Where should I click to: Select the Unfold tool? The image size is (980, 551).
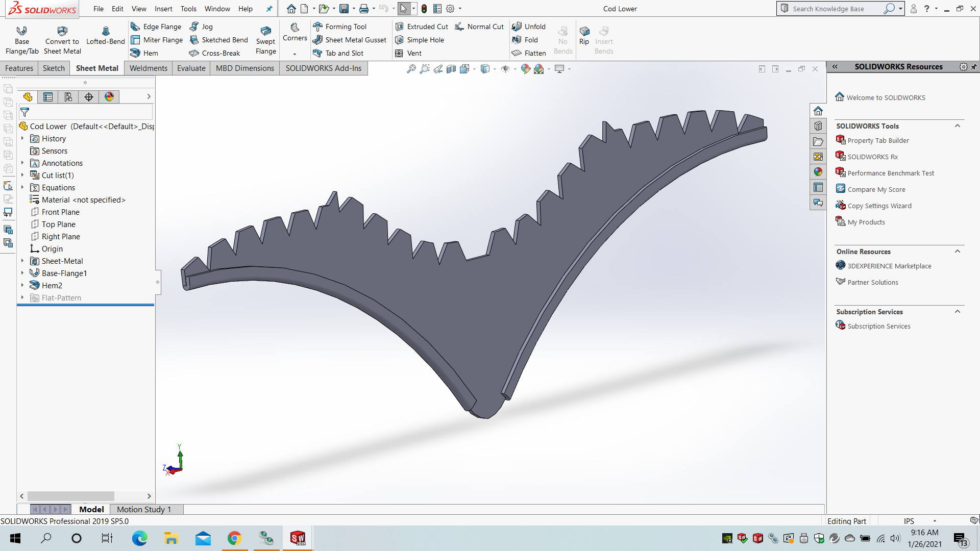coord(529,27)
